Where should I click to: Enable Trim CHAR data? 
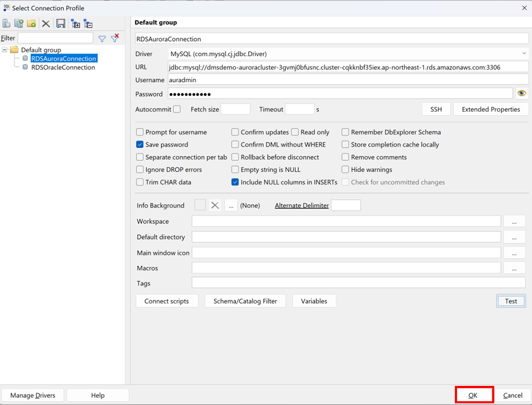140,182
